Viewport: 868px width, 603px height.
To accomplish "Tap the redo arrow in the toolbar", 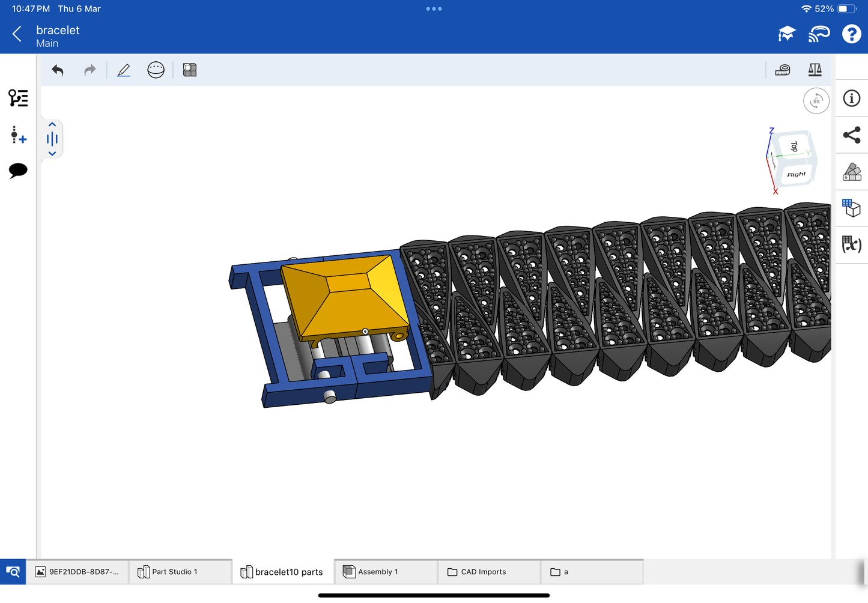I will point(90,70).
